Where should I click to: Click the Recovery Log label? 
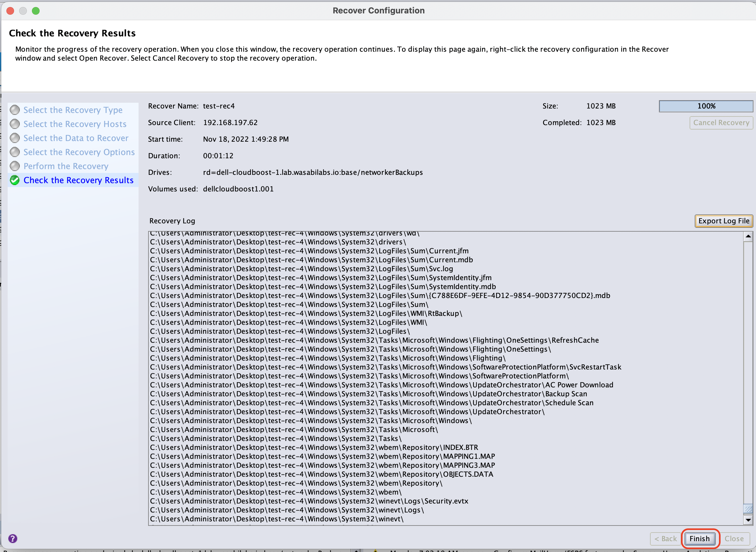click(x=172, y=221)
